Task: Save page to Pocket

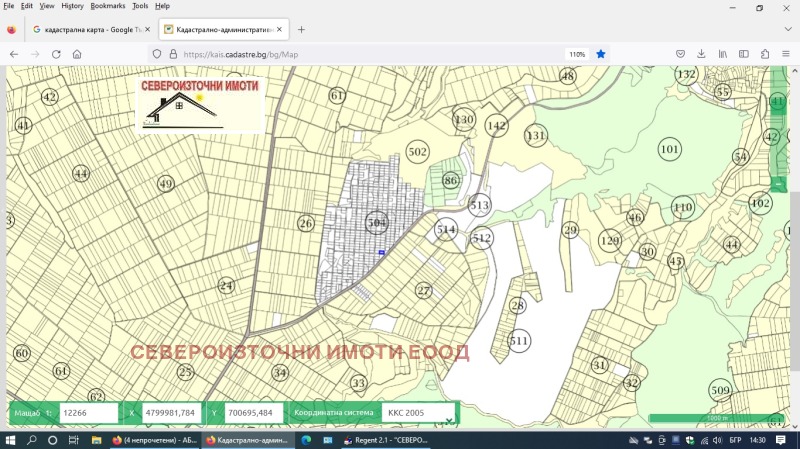Action: point(680,54)
